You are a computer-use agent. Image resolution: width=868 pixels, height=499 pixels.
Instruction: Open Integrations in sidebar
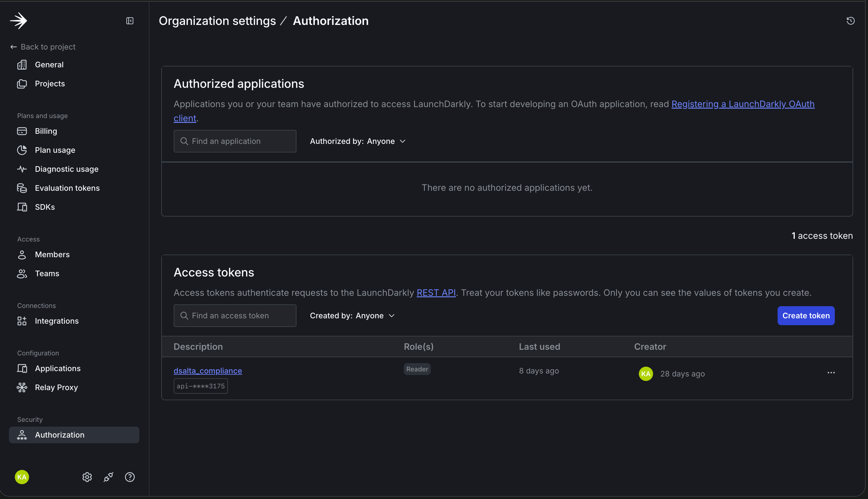[74, 321]
